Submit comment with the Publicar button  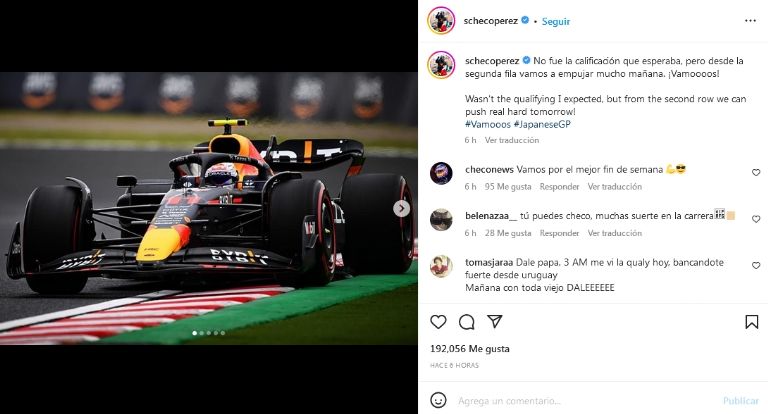(x=741, y=401)
